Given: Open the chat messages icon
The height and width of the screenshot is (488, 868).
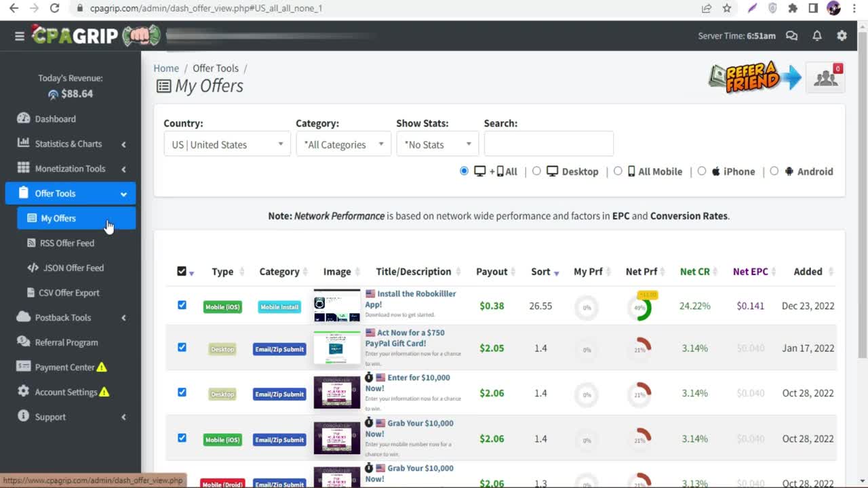Looking at the screenshot, I should 791,36.
